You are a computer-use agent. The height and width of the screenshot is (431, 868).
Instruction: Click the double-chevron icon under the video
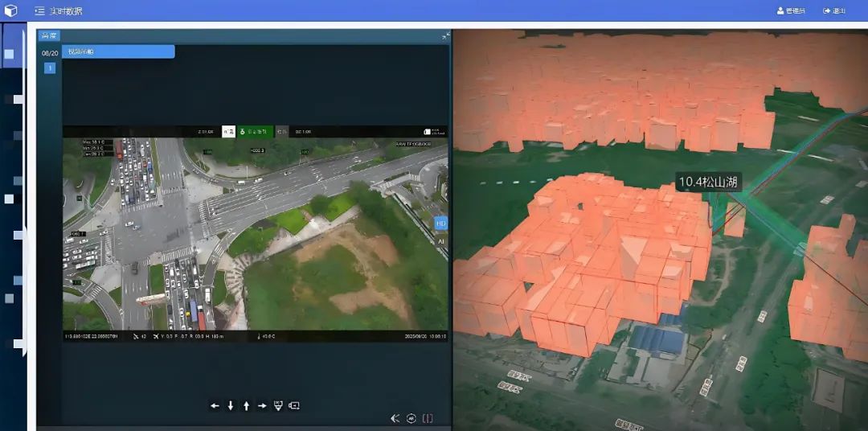[395, 418]
